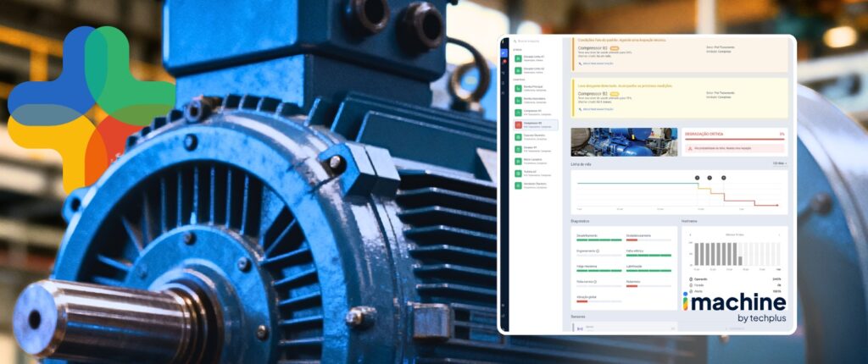
Task: Click the sensor icon in the Sensores section
Action: tap(580, 328)
